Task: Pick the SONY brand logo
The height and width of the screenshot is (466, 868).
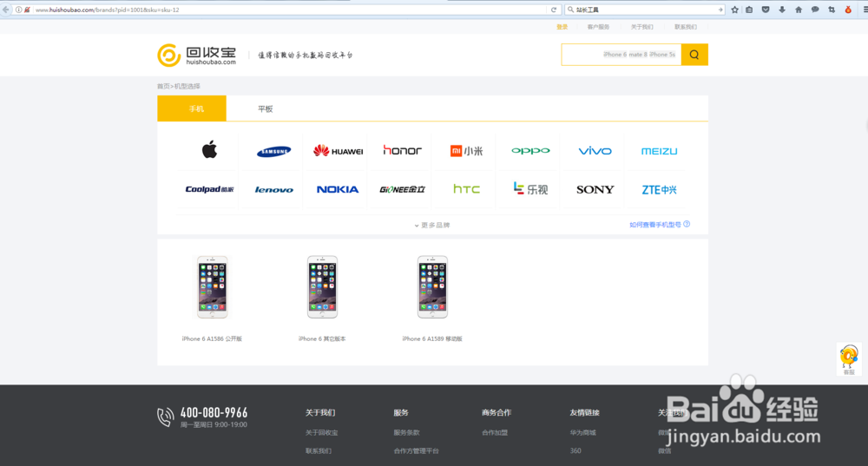Action: pos(595,189)
